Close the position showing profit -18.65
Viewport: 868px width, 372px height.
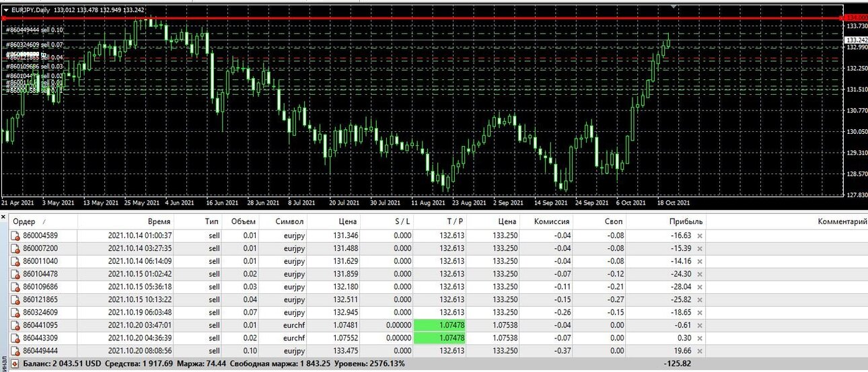click(x=700, y=313)
